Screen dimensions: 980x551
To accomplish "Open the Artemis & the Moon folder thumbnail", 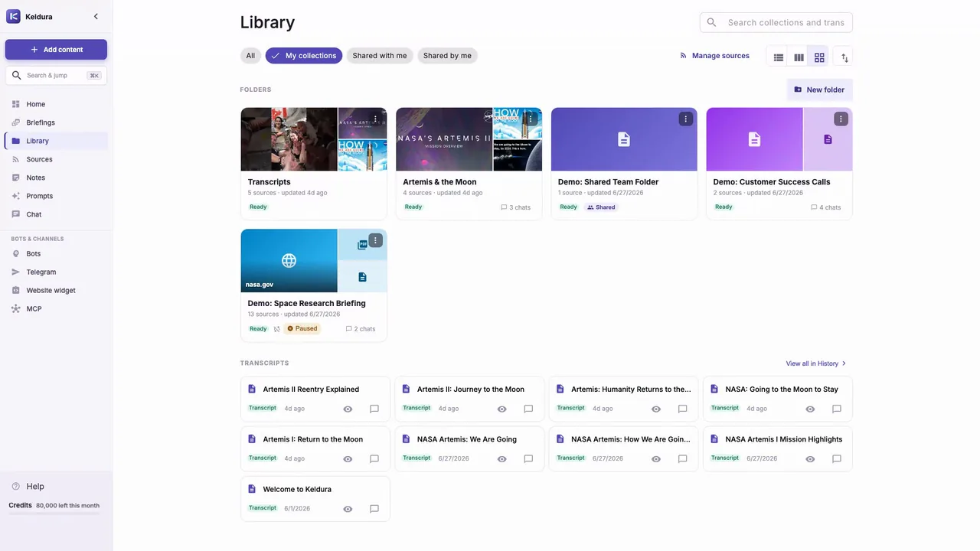I will [469, 139].
